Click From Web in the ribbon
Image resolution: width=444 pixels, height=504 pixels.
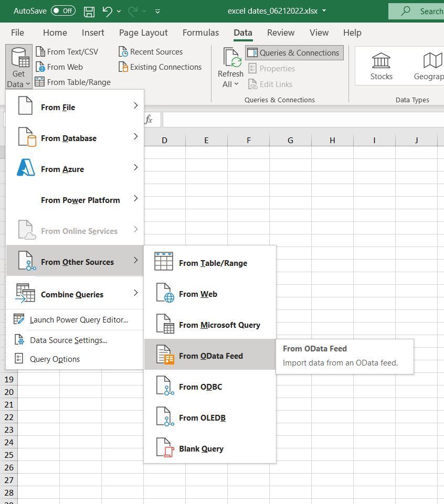[x=59, y=67]
